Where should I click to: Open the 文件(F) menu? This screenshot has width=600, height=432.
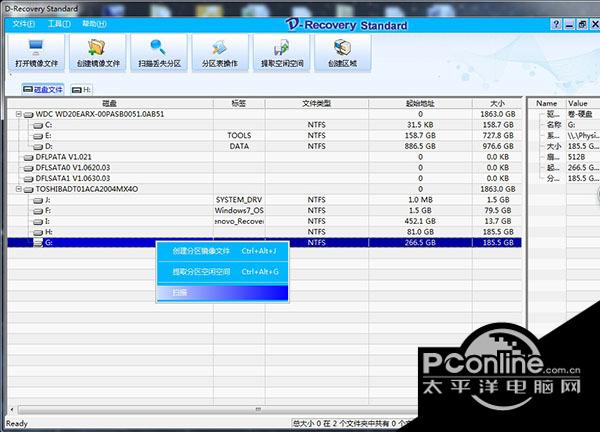click(23, 24)
